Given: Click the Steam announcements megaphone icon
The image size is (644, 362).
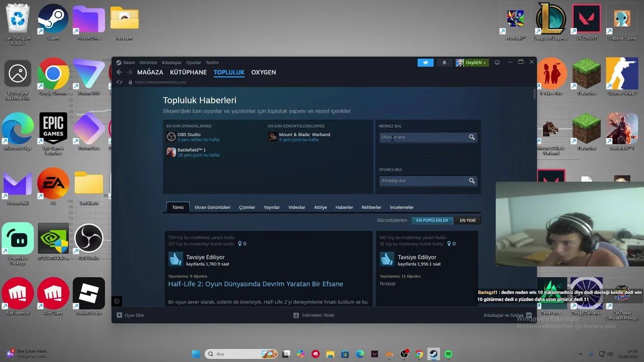Looking at the screenshot, I should click(x=425, y=62).
